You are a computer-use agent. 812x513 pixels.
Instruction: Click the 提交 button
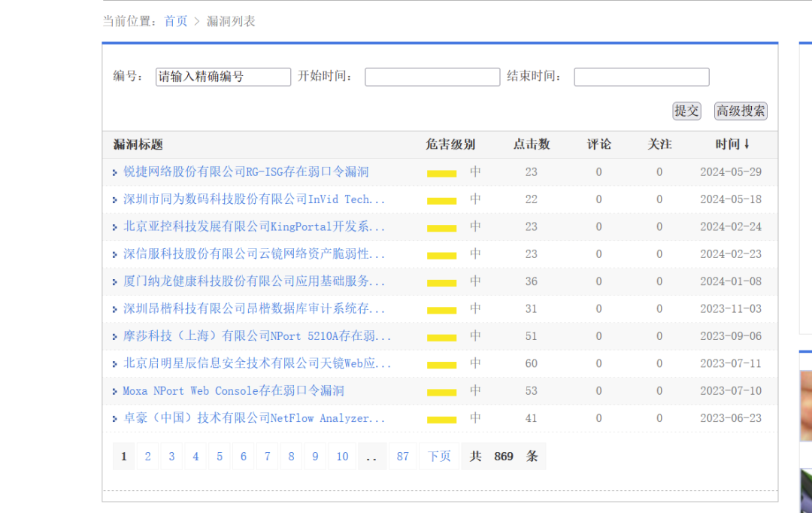click(x=686, y=111)
